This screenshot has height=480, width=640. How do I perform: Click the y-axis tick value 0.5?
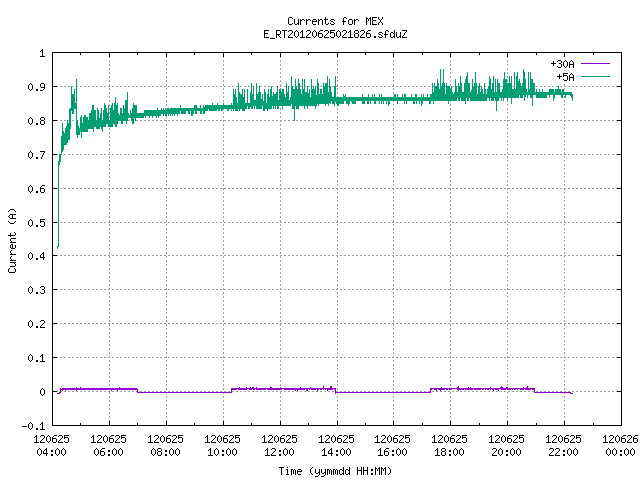(36, 222)
